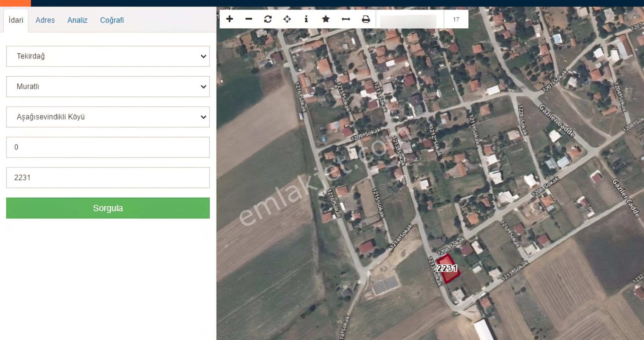This screenshot has width=644, height=340.
Task: Return to the İdari tab
Action: coord(16,20)
